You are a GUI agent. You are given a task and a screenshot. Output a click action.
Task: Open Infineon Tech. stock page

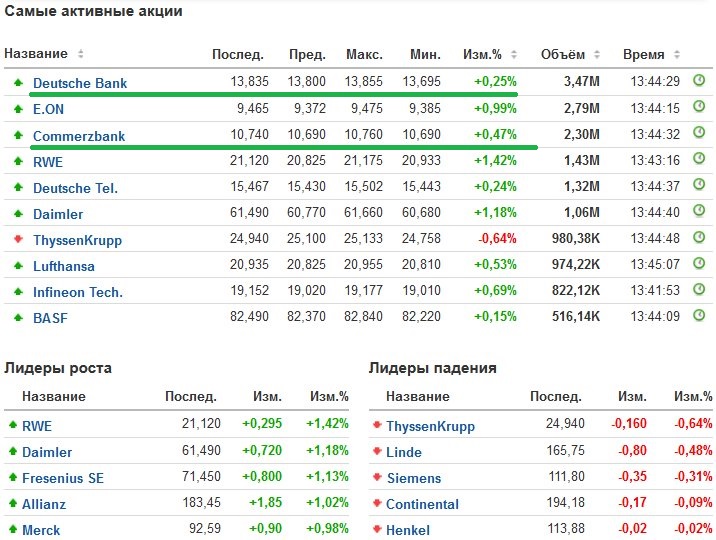pos(78,291)
